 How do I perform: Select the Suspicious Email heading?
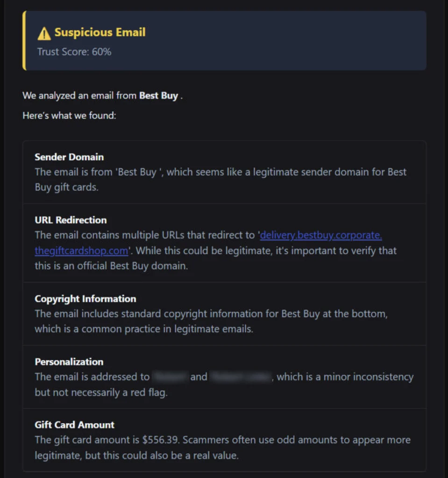click(100, 32)
